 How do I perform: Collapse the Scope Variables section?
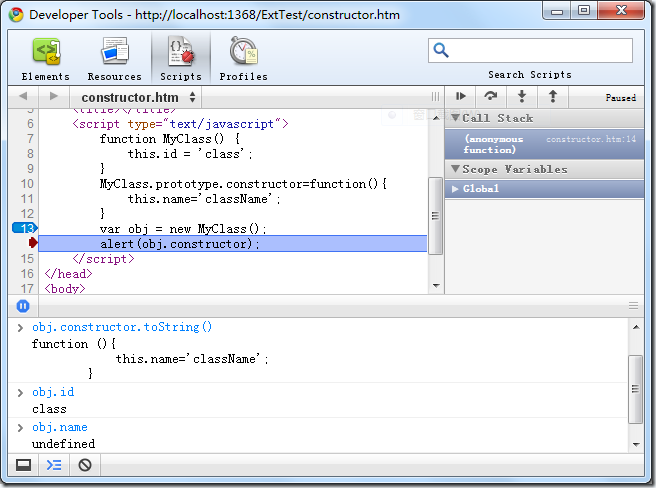pyautogui.click(x=456, y=169)
